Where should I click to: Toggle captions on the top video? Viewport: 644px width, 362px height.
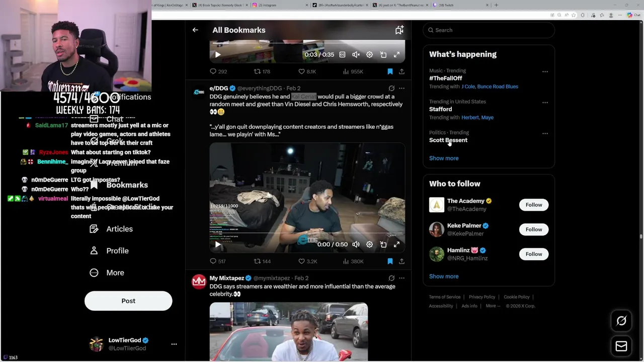[x=342, y=54]
